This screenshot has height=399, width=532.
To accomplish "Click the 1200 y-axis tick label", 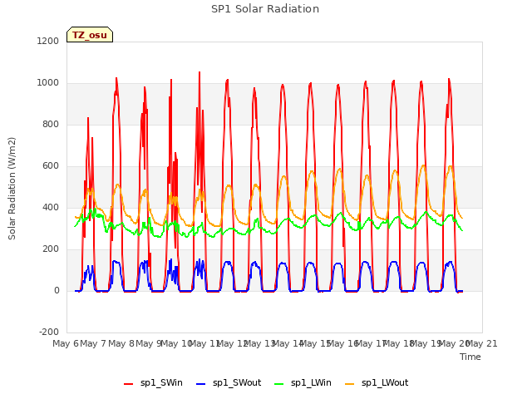I will click(x=48, y=41).
